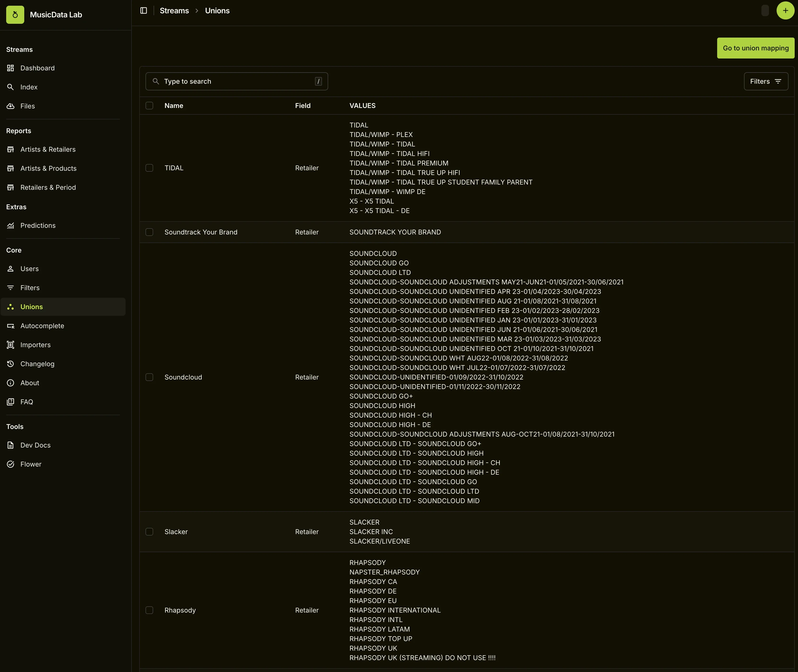
Task: Click the sidebar Filters lines icon
Action: point(11,288)
